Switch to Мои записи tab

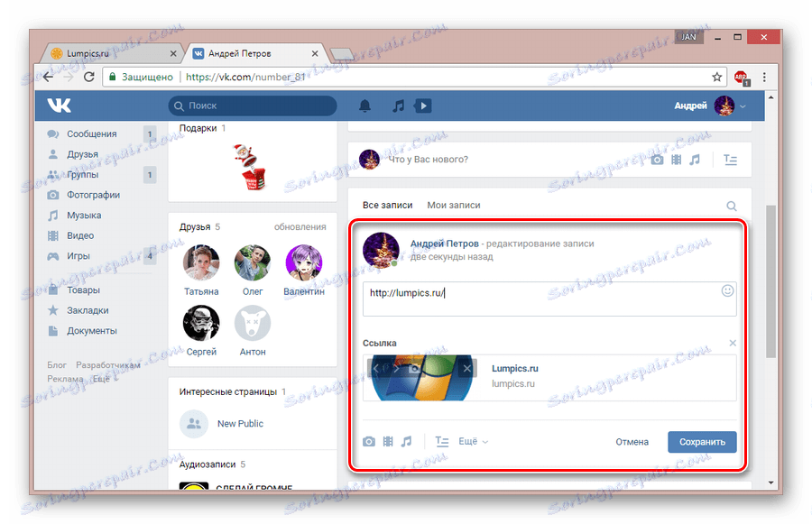[x=454, y=206]
